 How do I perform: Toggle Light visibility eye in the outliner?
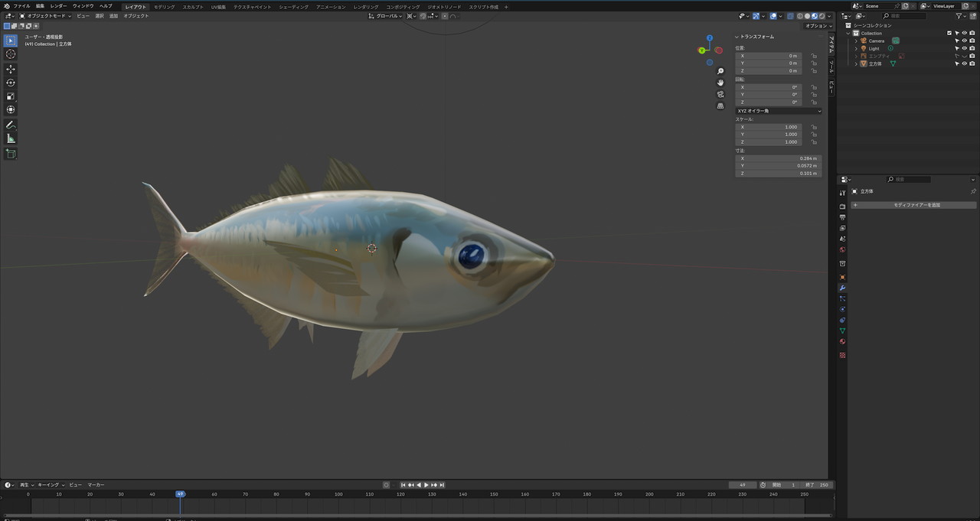tap(964, 48)
